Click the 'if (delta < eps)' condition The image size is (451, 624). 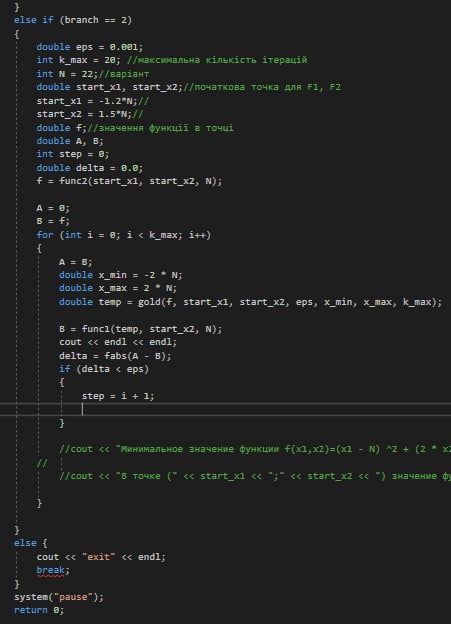point(104,369)
